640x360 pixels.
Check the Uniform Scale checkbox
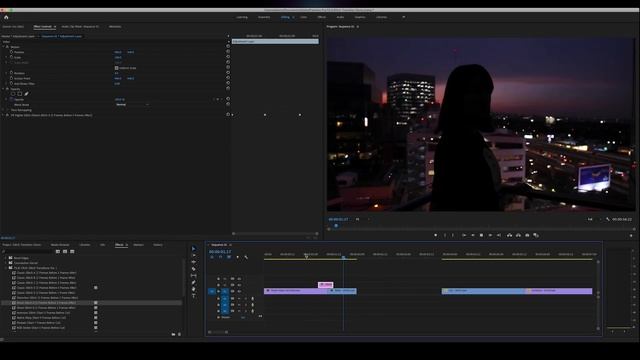tap(116, 68)
